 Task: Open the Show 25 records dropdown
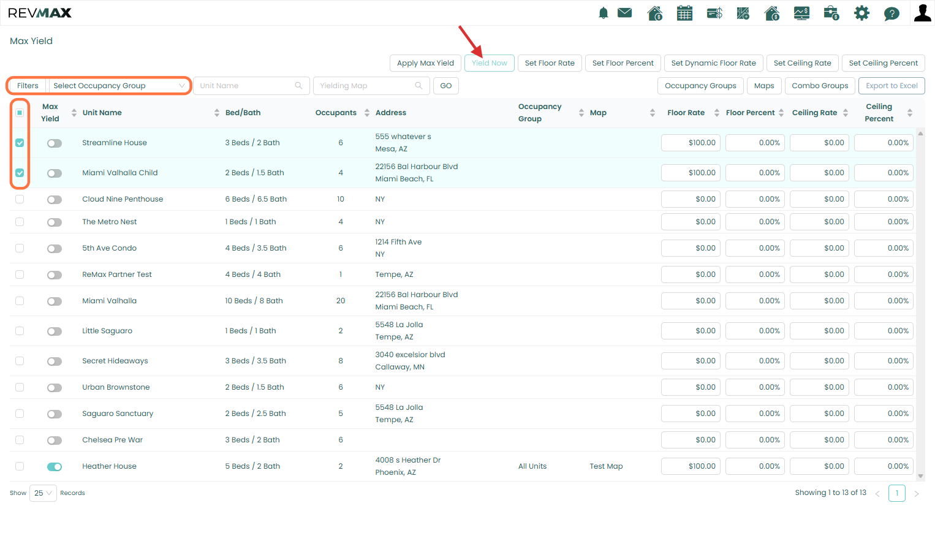(x=43, y=493)
